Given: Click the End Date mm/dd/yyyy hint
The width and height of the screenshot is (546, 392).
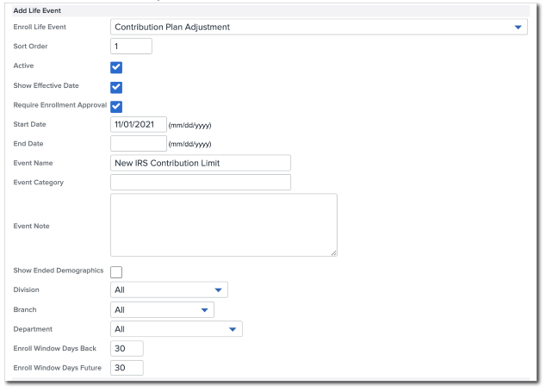Looking at the screenshot, I should click(x=189, y=144).
